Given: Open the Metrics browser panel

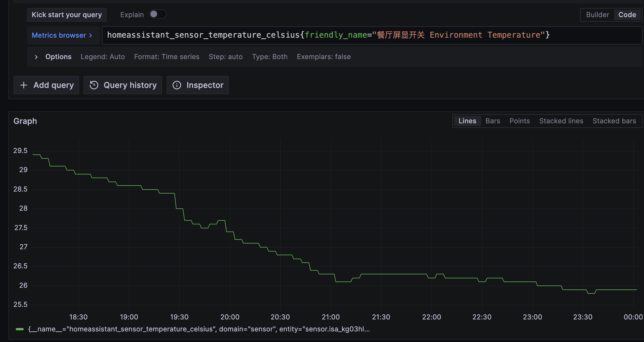Looking at the screenshot, I should coord(59,35).
